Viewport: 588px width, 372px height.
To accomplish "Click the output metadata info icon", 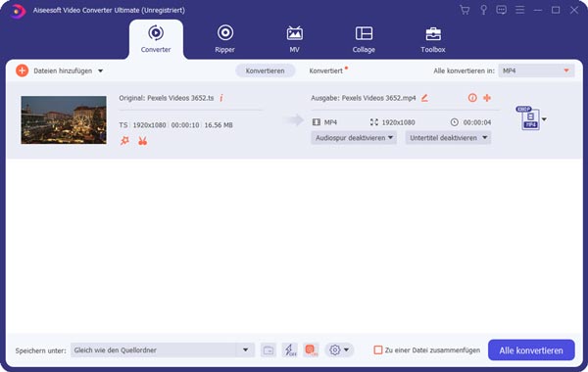I will [472, 98].
